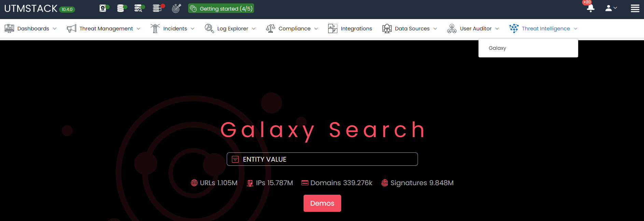644x221 pixels.
Task: Click the UTMSTACK logo
Action: click(x=31, y=9)
